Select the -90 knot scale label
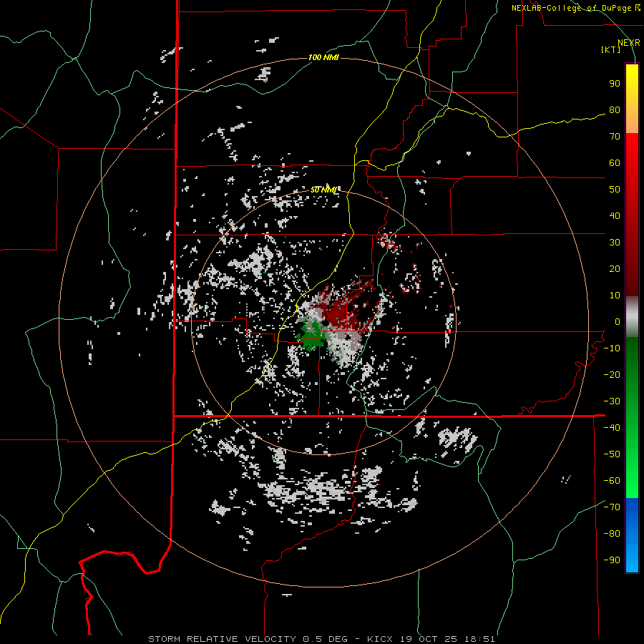The height and width of the screenshot is (644, 644). coord(612,560)
